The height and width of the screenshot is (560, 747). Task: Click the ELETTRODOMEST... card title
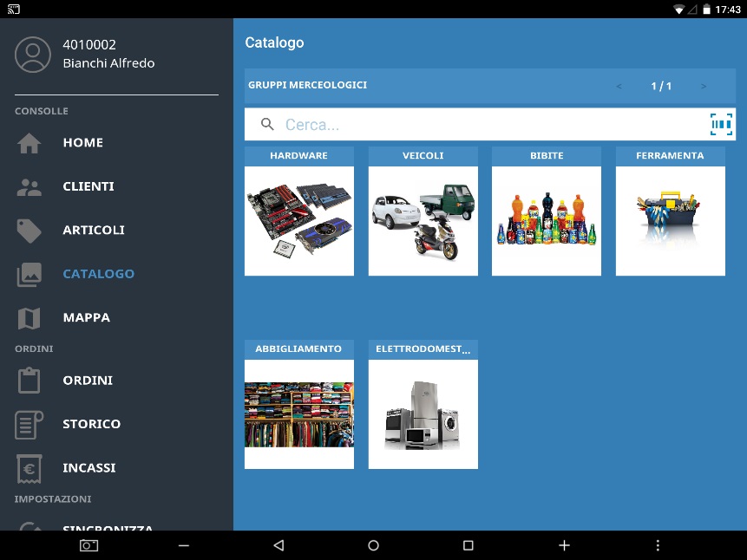[x=423, y=349]
